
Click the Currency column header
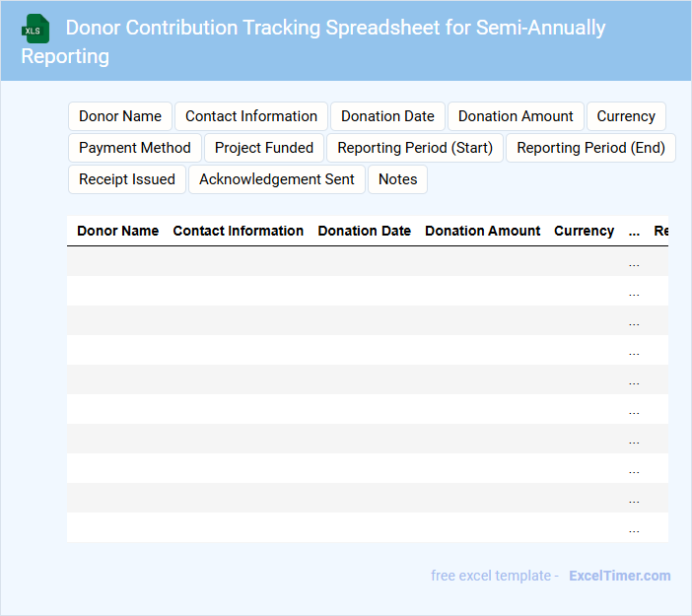pos(585,231)
